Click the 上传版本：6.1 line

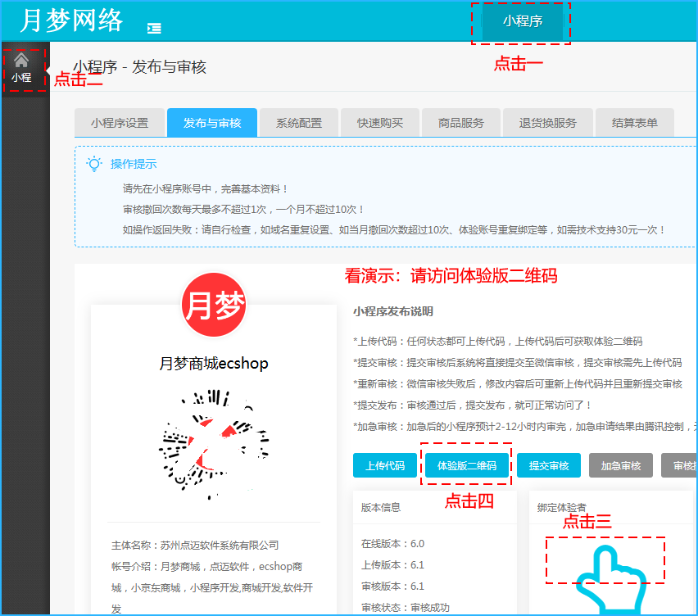392,565
